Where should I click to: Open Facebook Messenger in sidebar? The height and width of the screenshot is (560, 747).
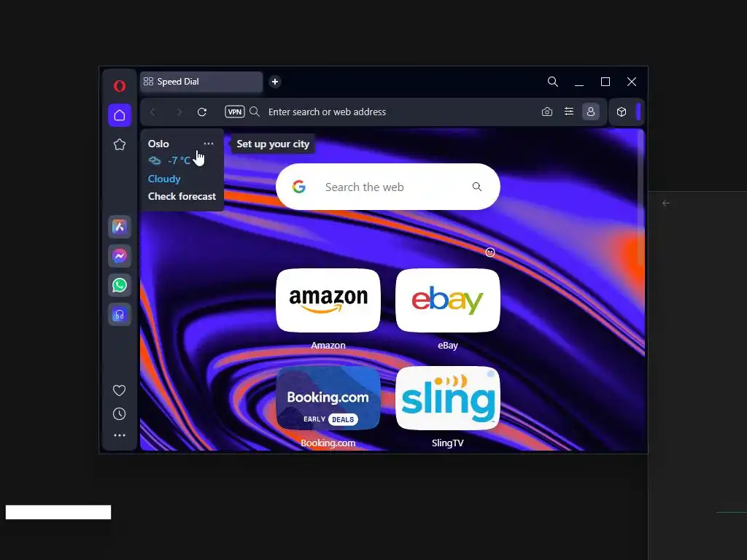pyautogui.click(x=120, y=256)
